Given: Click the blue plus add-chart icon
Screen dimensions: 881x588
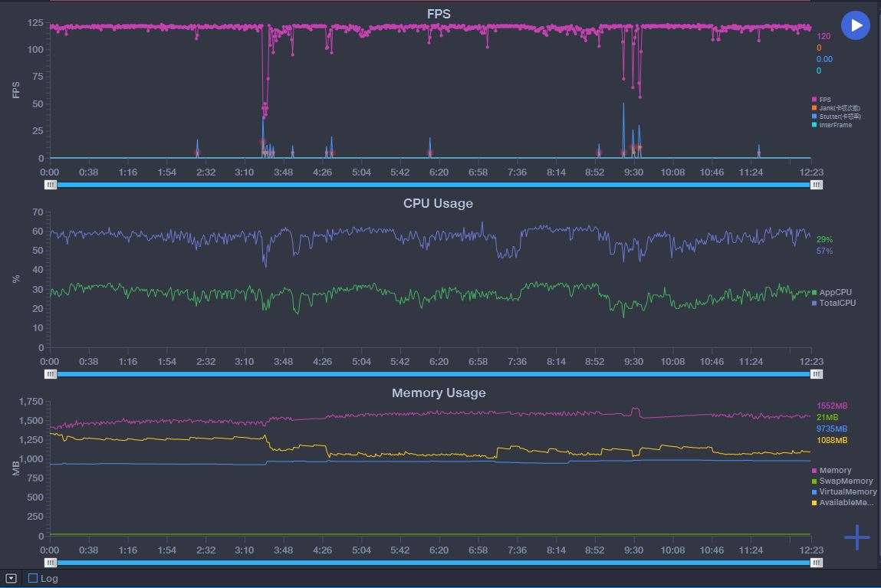Looking at the screenshot, I should (856, 537).
